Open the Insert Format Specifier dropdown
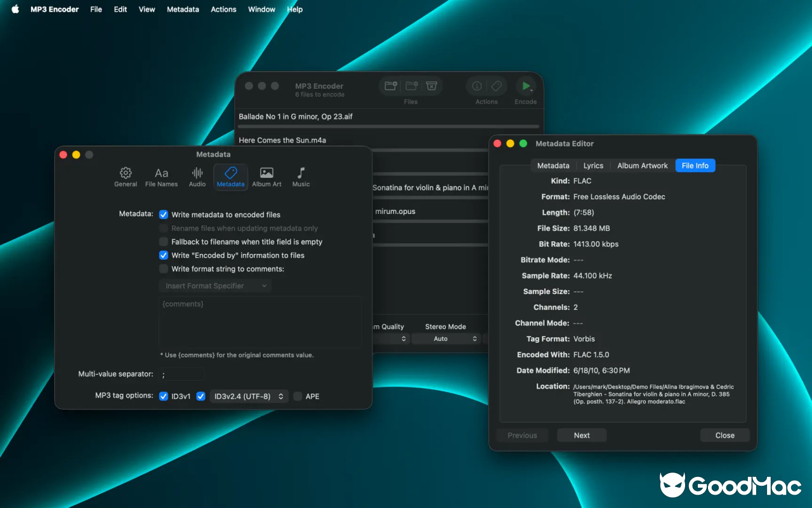The image size is (812, 508). click(x=215, y=286)
